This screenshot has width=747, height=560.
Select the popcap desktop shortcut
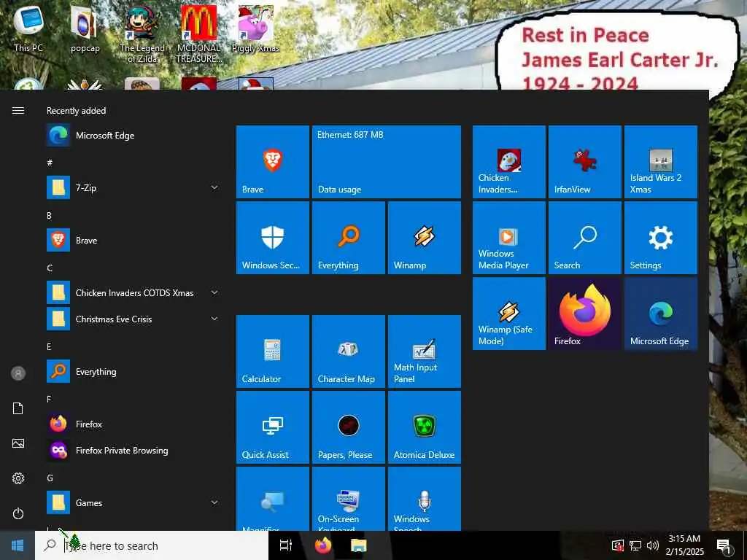85,29
